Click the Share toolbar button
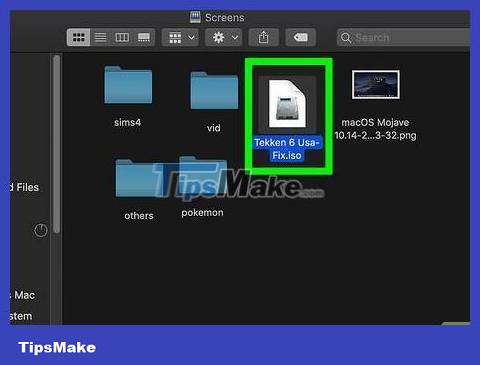This screenshot has width=480, height=365. (x=263, y=37)
